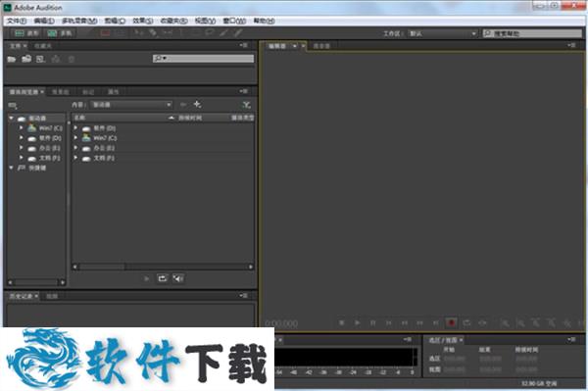Click the New File icon in Files panel
The image size is (588, 391).
coord(40,59)
